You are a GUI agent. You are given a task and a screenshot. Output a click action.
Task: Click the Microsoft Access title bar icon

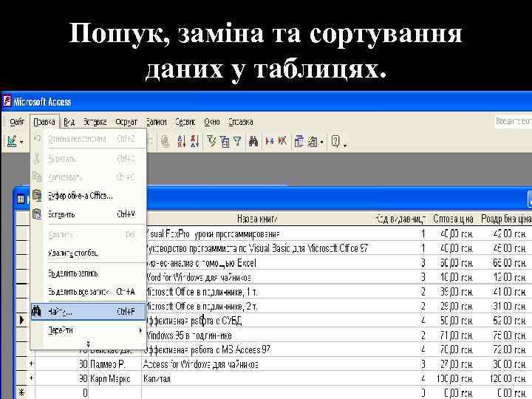(x=7, y=101)
